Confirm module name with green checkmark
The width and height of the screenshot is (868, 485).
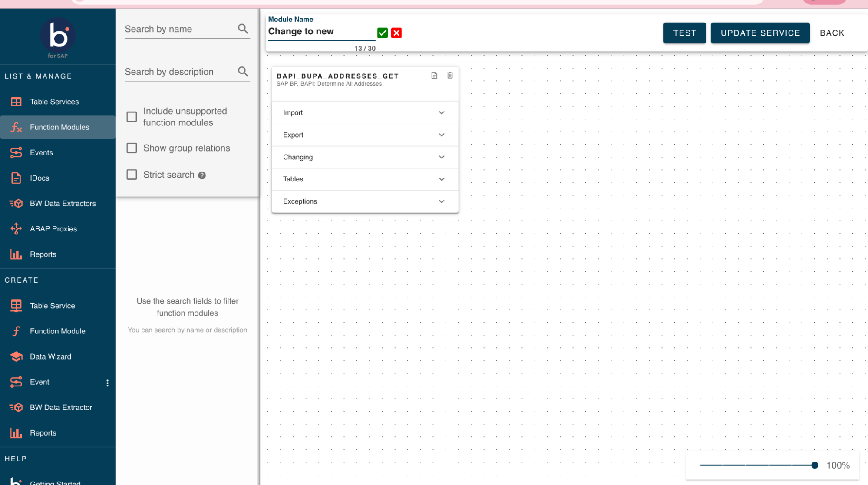(x=383, y=33)
